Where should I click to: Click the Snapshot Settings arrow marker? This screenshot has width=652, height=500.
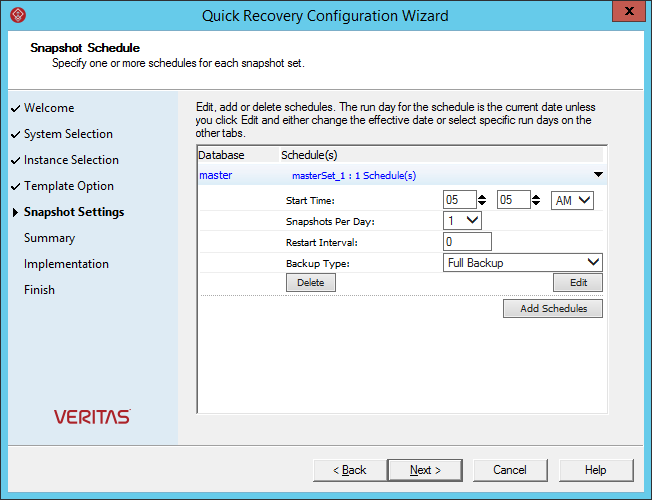[x=15, y=213]
